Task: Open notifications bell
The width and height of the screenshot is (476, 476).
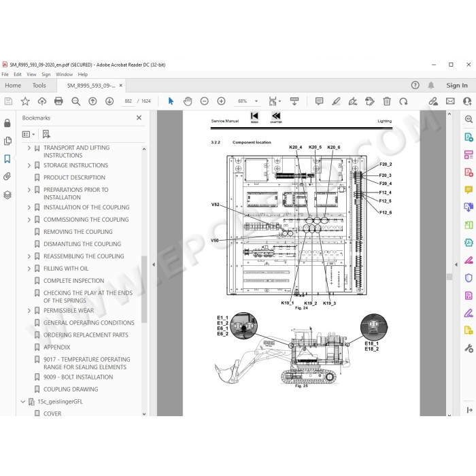Action: point(430,85)
